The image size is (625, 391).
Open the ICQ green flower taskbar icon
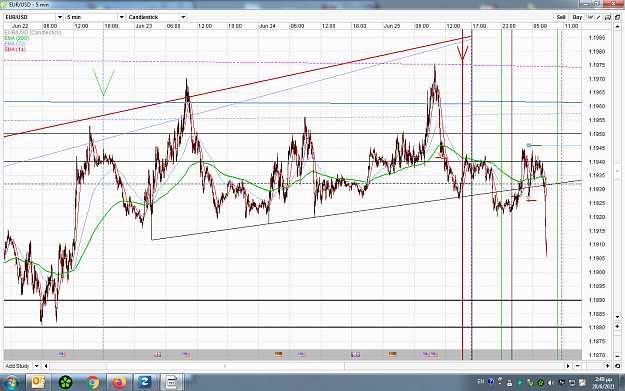pyautogui.click(x=65, y=383)
